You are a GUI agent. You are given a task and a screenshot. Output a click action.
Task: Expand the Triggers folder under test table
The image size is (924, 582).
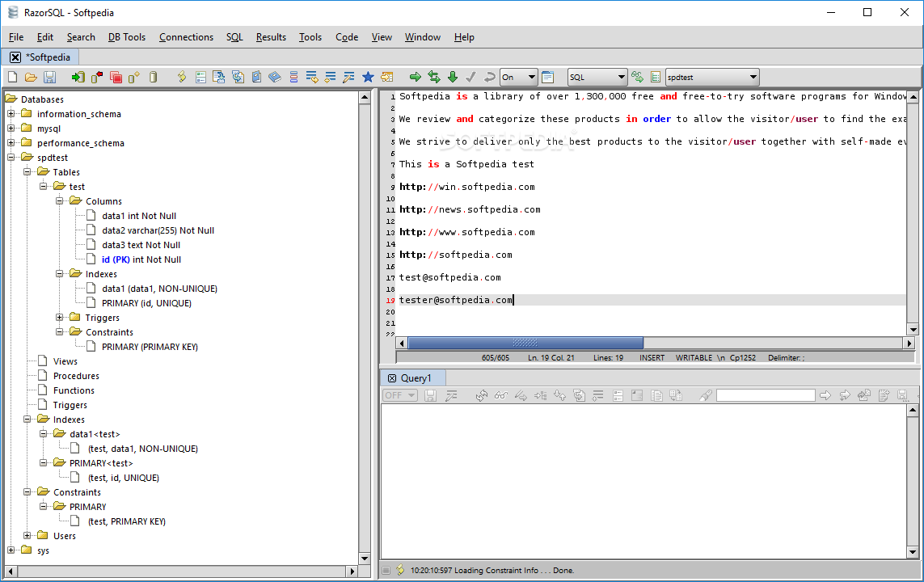pos(60,318)
